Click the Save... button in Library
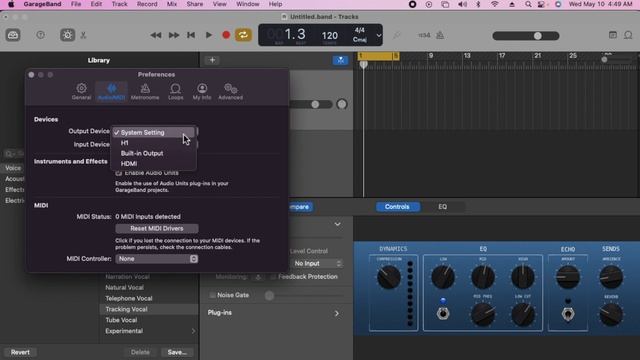This screenshot has width=640, height=360. [x=177, y=352]
